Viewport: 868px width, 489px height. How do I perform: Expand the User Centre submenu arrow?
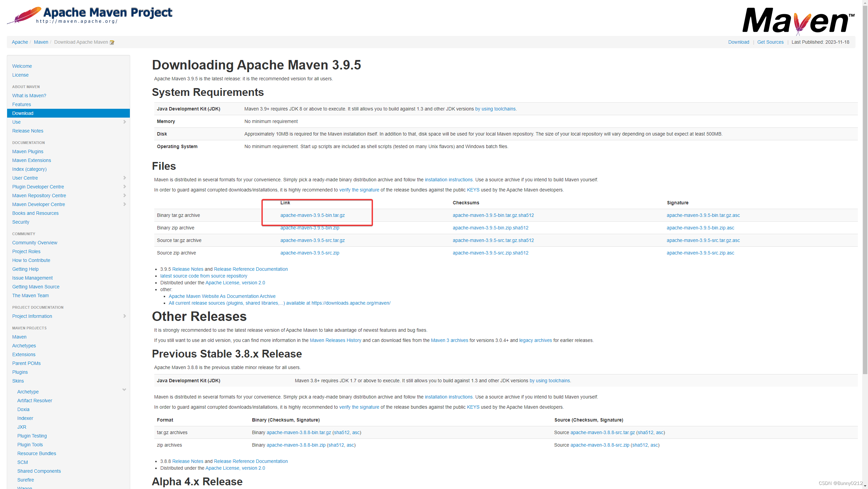point(124,178)
